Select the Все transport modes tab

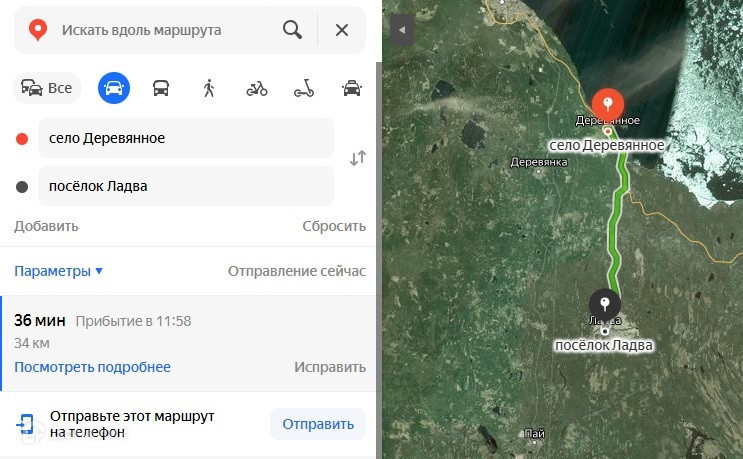47,88
